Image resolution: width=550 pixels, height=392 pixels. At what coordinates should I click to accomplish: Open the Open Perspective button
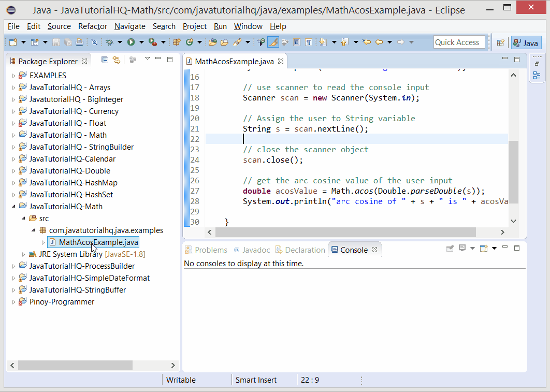pyautogui.click(x=500, y=43)
